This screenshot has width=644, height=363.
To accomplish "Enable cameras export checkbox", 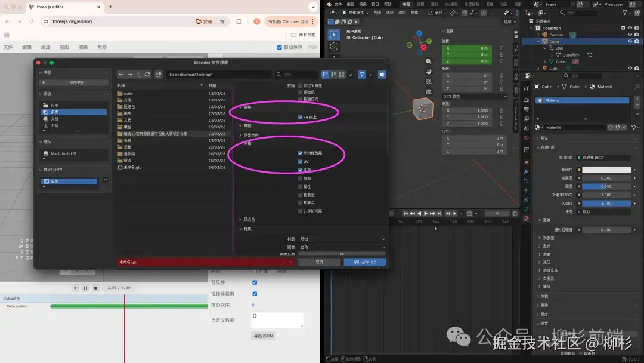I will [300, 93].
